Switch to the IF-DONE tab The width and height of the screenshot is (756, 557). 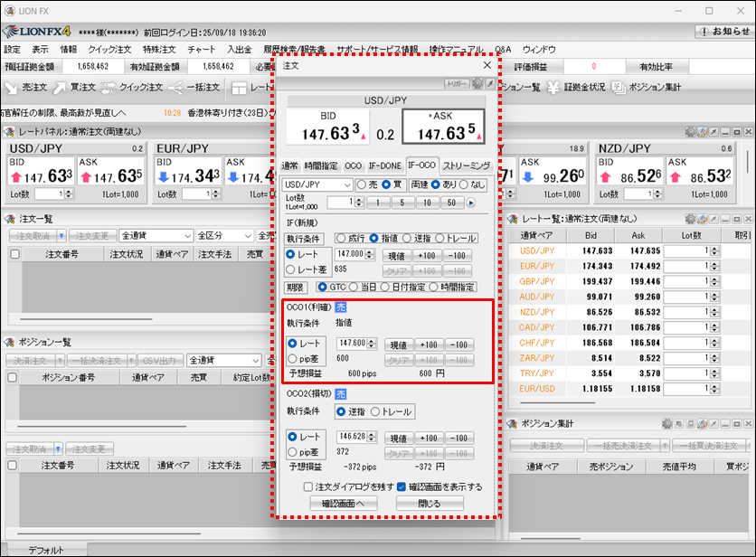[385, 166]
